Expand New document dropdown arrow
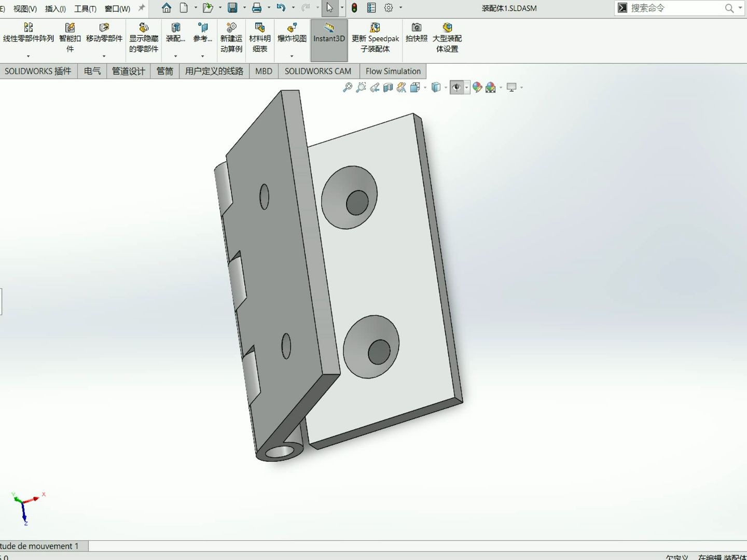The image size is (747, 560). [x=196, y=8]
